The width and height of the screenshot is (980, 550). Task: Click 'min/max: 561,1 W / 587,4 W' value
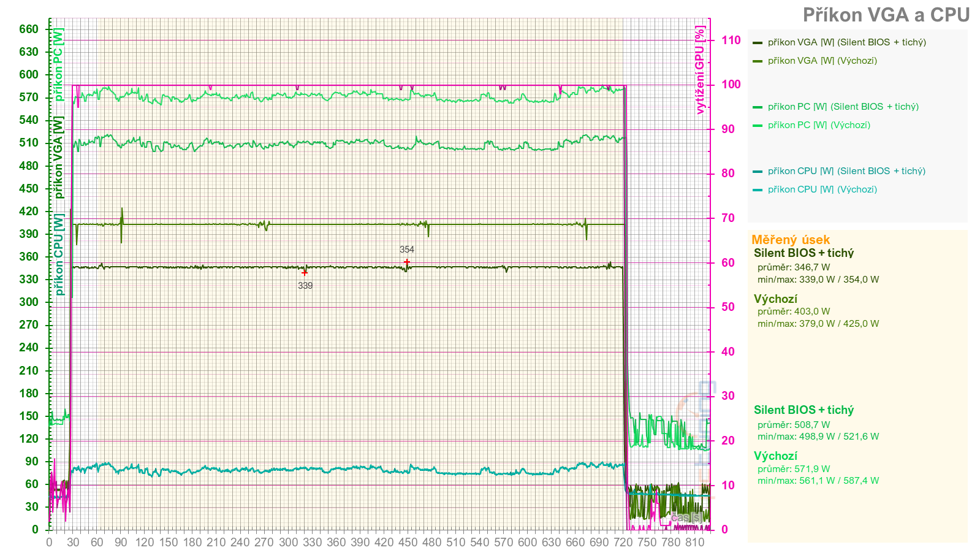[x=818, y=481]
